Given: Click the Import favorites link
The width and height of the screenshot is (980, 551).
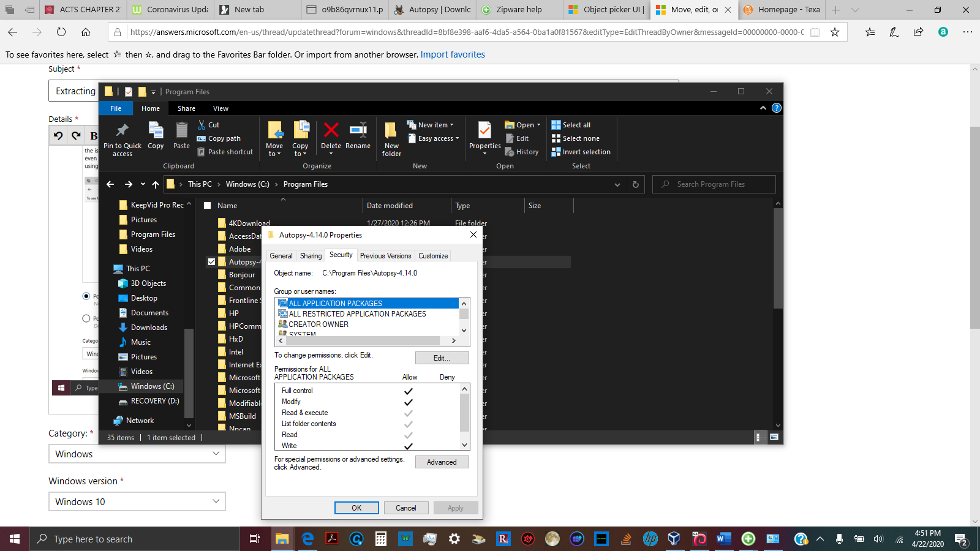Looking at the screenshot, I should tap(453, 54).
